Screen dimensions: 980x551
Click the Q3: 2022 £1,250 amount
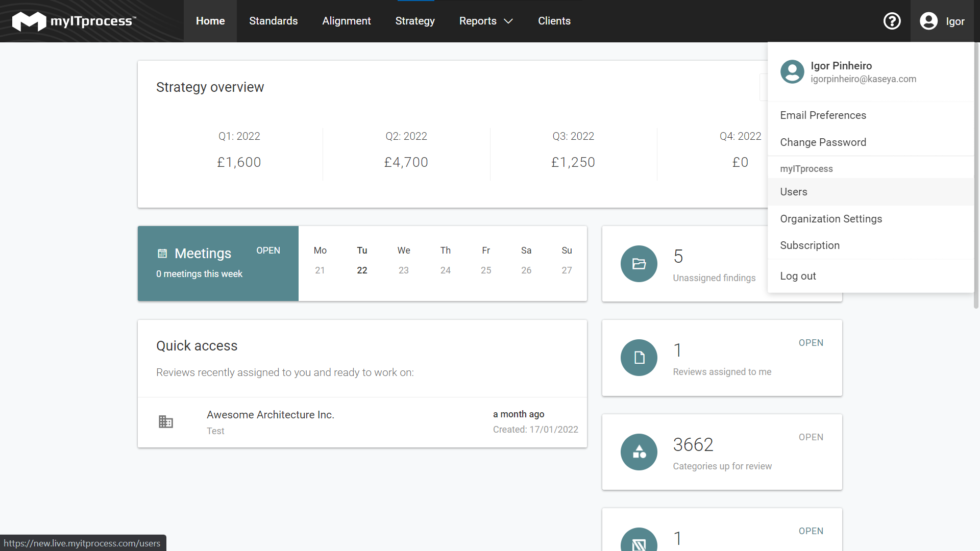573,162
